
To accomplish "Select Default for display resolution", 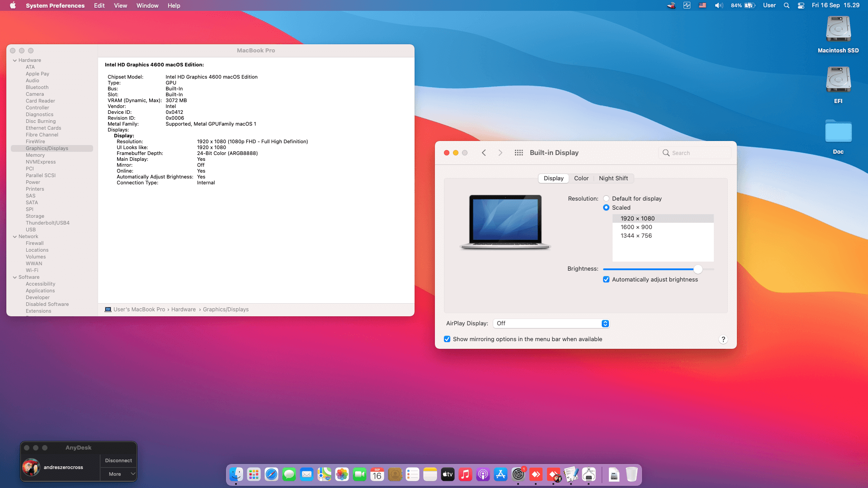I will point(606,198).
